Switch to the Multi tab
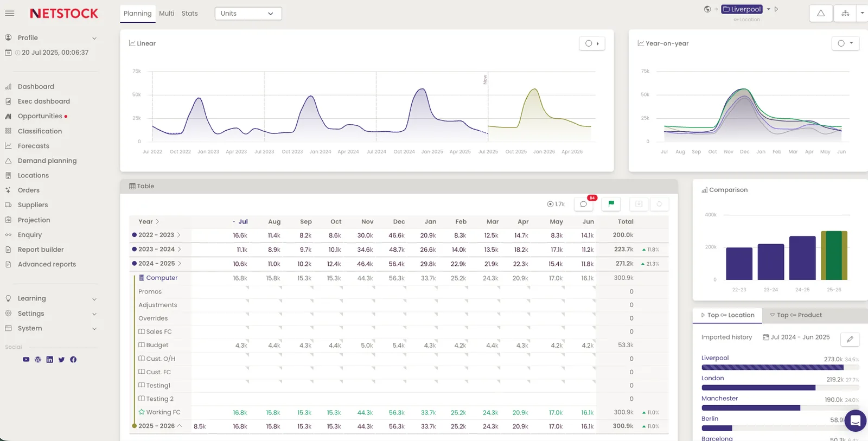The height and width of the screenshot is (441, 868). pos(167,14)
